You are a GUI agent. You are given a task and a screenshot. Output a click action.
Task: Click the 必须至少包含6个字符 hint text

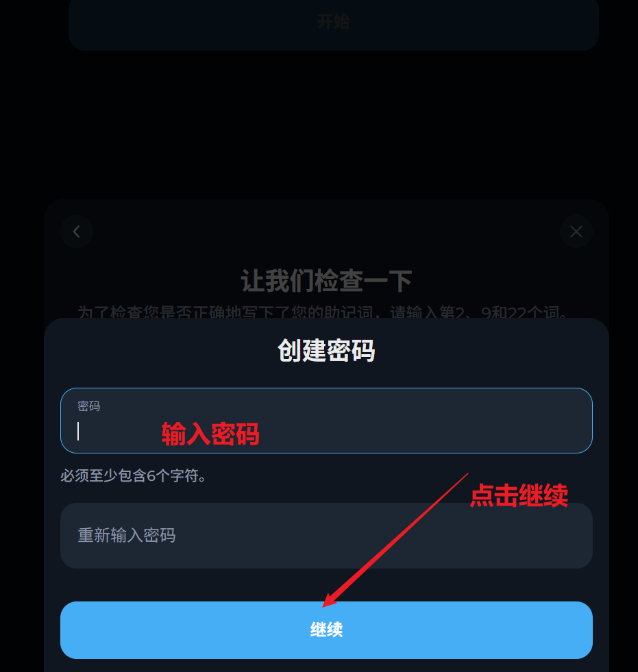click(x=134, y=475)
